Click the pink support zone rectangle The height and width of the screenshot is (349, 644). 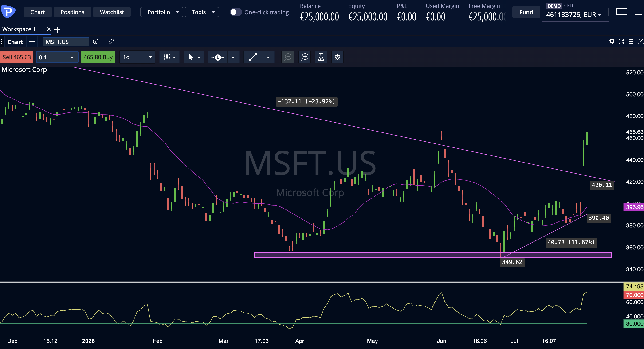pos(433,255)
